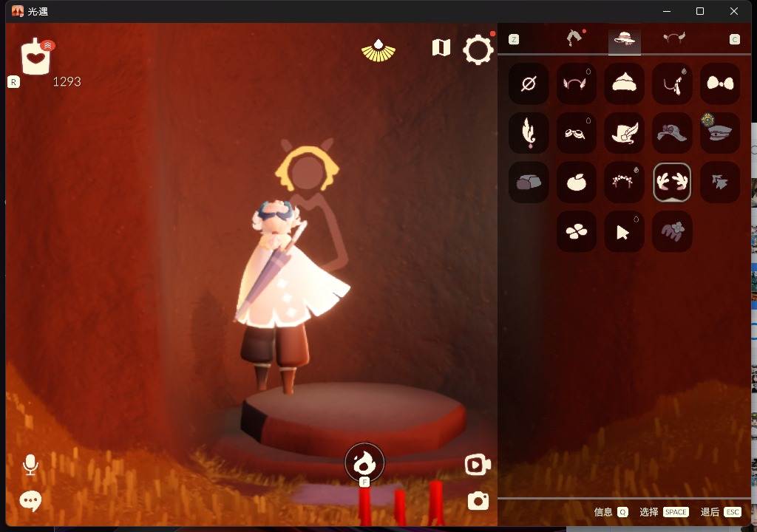Tap the flame candle action button
Screen dimensions: 757x532
364,463
